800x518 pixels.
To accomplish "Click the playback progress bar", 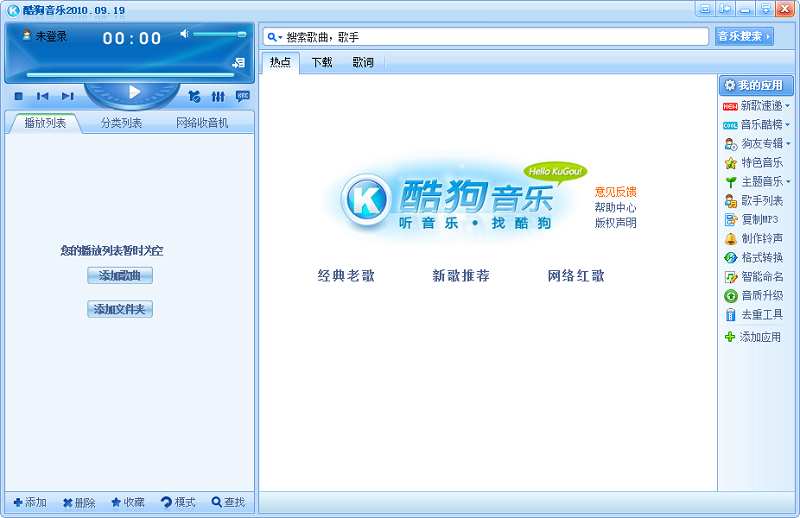I will pos(130,75).
